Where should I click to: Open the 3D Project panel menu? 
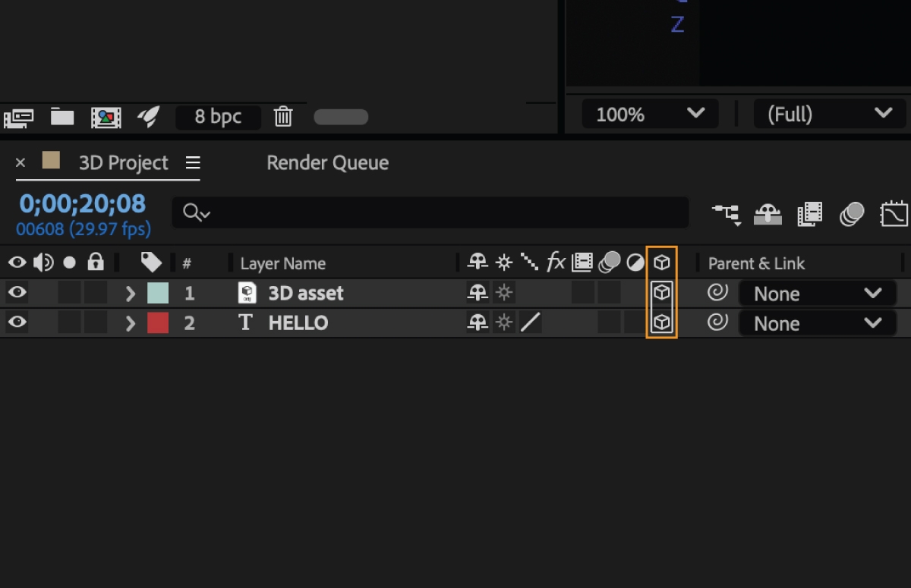pyautogui.click(x=193, y=162)
